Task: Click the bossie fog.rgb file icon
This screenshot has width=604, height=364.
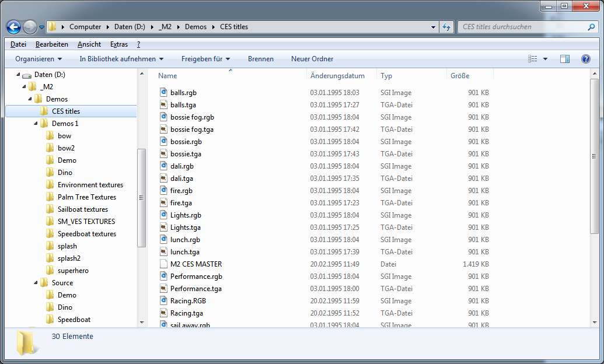Action: coord(164,117)
